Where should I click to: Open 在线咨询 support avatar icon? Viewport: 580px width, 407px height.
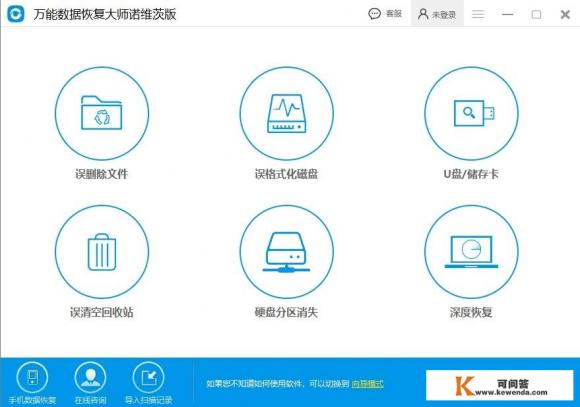(x=90, y=377)
